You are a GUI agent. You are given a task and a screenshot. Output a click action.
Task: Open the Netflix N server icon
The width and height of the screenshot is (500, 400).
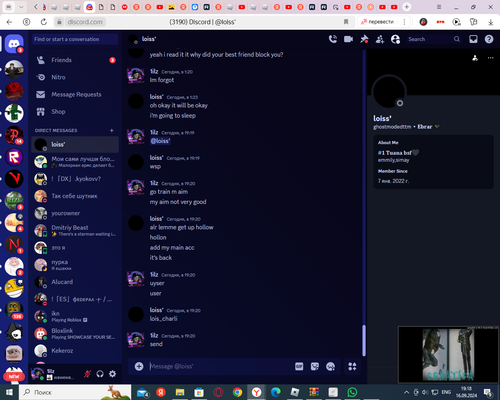point(14,244)
